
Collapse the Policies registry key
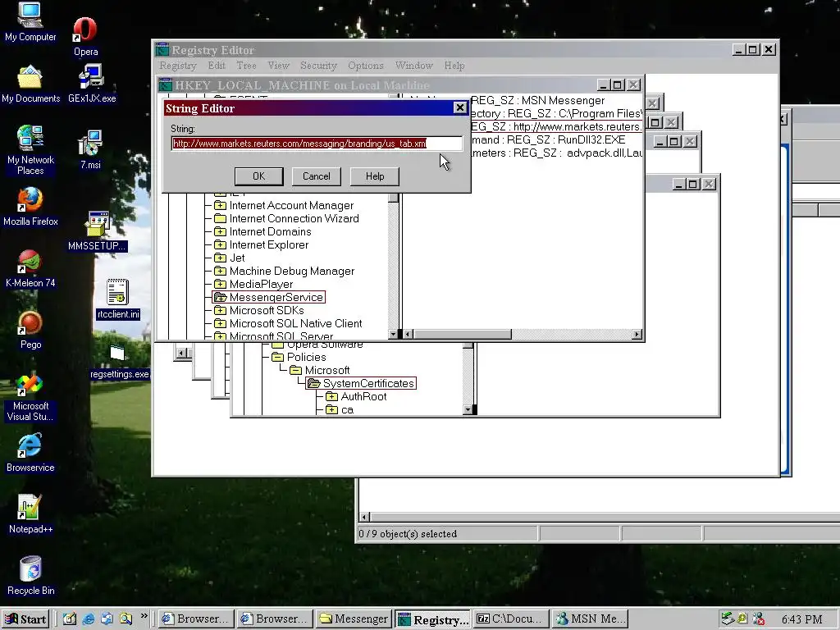point(277,357)
